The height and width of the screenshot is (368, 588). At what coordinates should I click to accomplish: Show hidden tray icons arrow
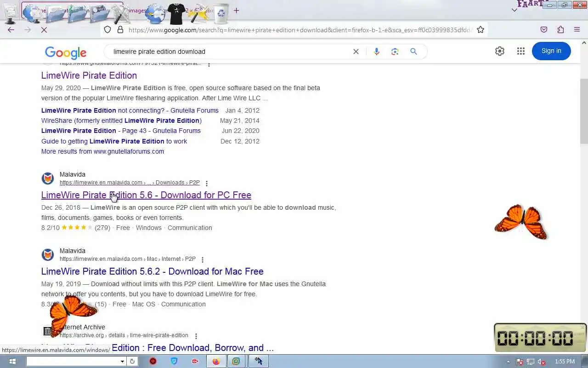[508, 362]
